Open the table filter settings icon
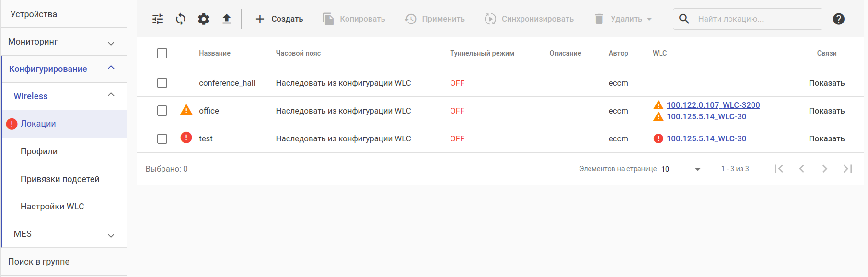This screenshot has width=868, height=277. (158, 19)
